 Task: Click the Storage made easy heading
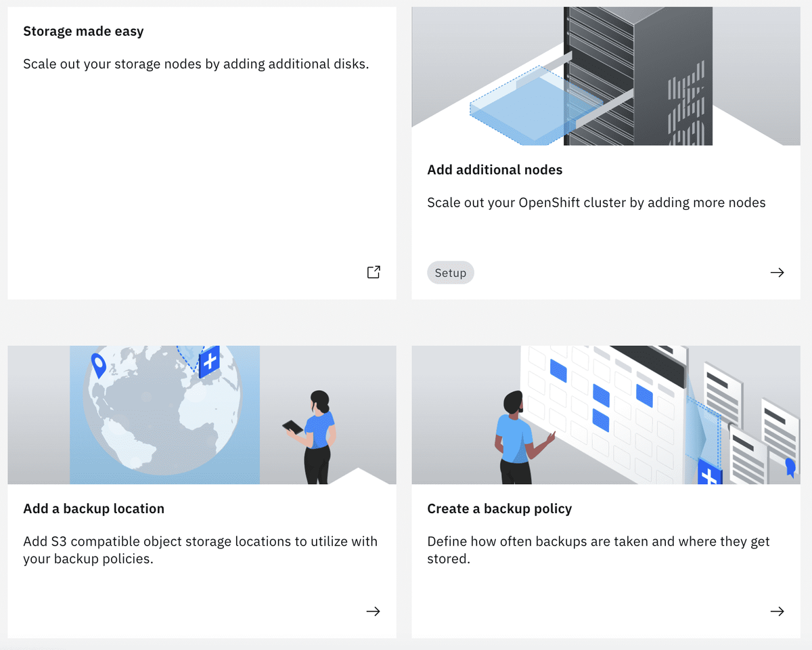[x=83, y=31]
